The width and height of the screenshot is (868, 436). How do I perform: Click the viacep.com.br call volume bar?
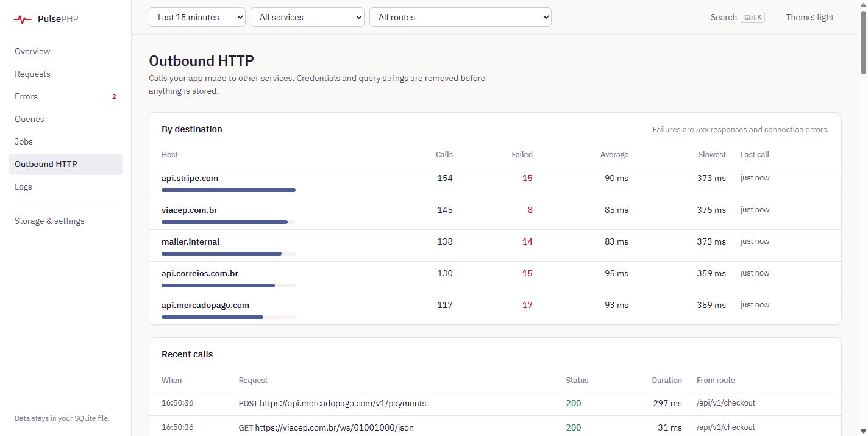[229, 222]
